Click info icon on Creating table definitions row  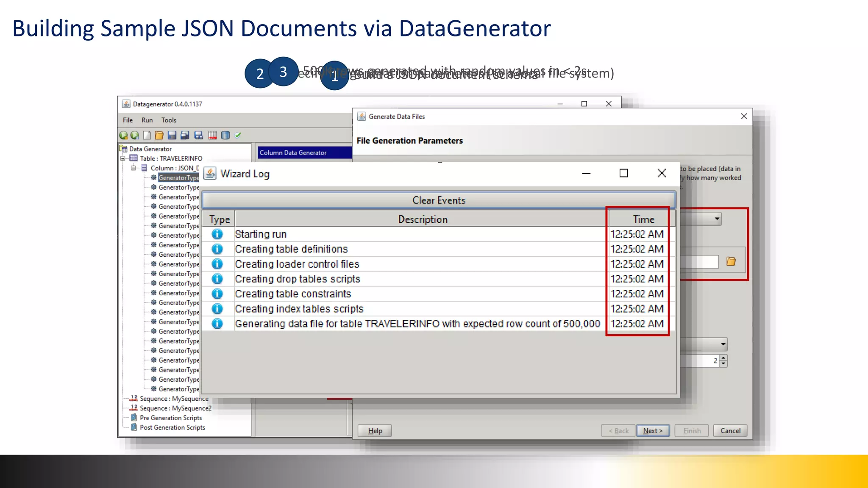(x=217, y=249)
